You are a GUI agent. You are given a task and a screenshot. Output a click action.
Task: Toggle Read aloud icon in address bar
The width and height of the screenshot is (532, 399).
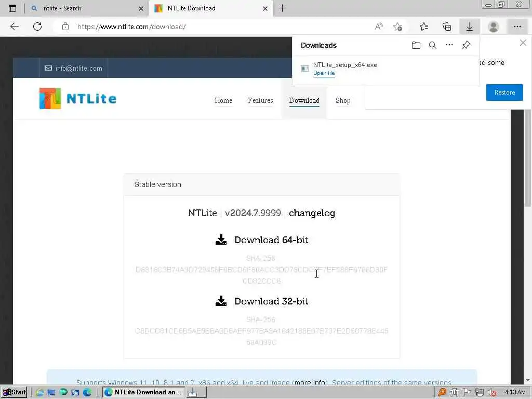[379, 26]
